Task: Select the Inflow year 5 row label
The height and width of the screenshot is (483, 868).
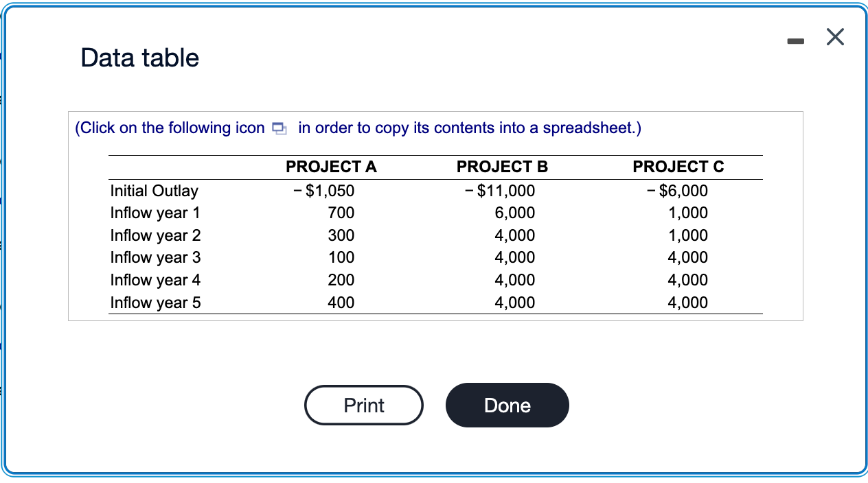Action: coord(155,303)
